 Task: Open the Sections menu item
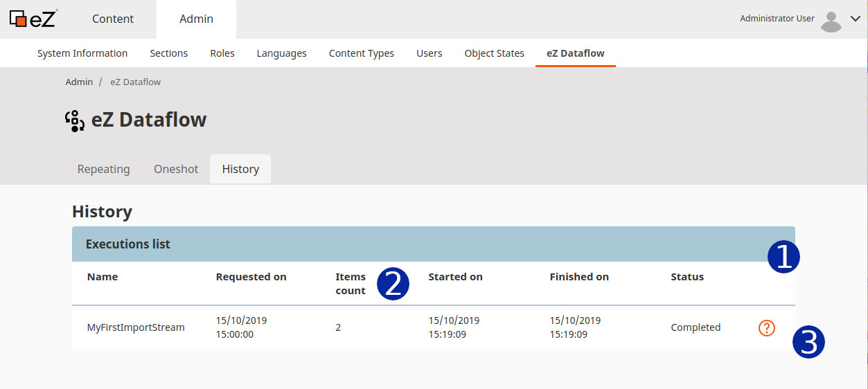click(169, 53)
